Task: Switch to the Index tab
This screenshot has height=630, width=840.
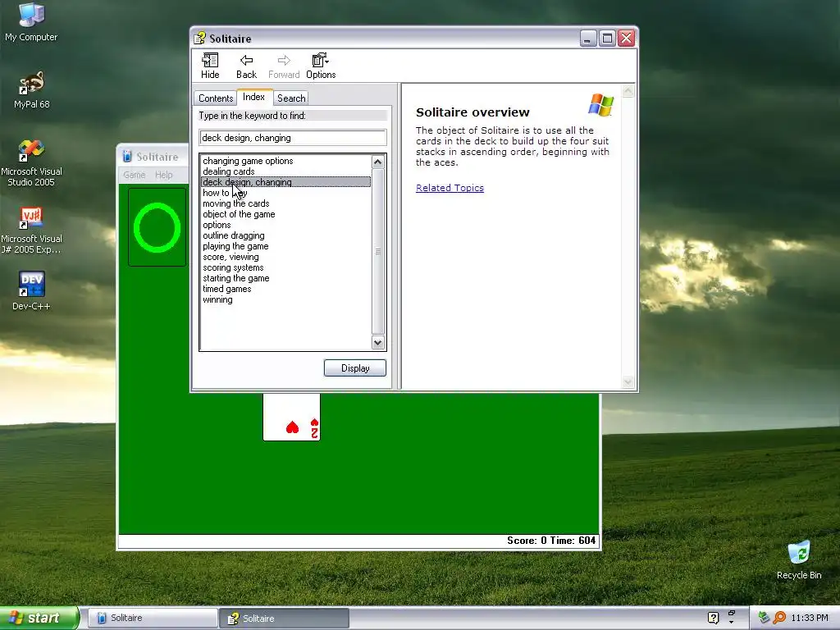Action: click(254, 97)
